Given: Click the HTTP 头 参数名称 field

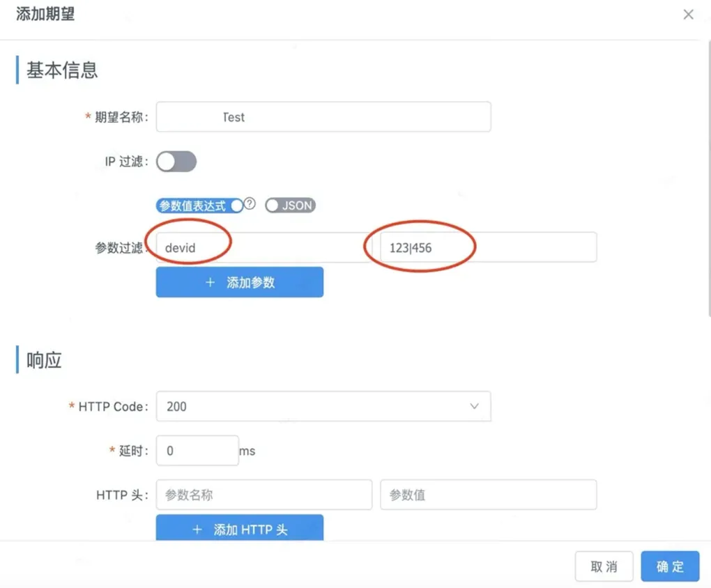Looking at the screenshot, I should pyautogui.click(x=264, y=495).
